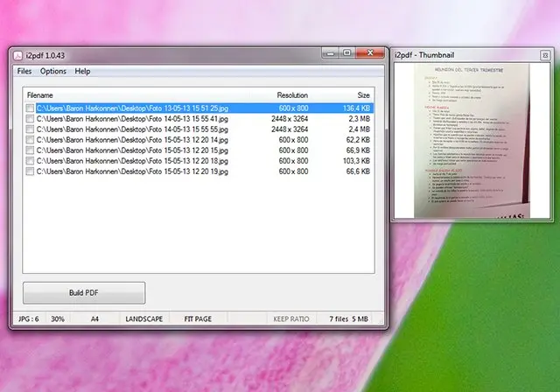Sort list by Filename column header

(40, 94)
